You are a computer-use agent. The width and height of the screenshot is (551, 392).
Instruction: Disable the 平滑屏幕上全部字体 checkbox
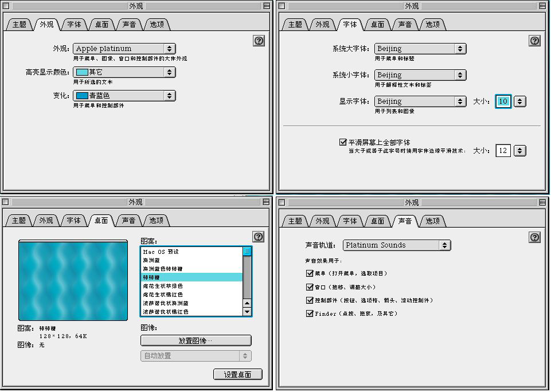pyautogui.click(x=343, y=142)
